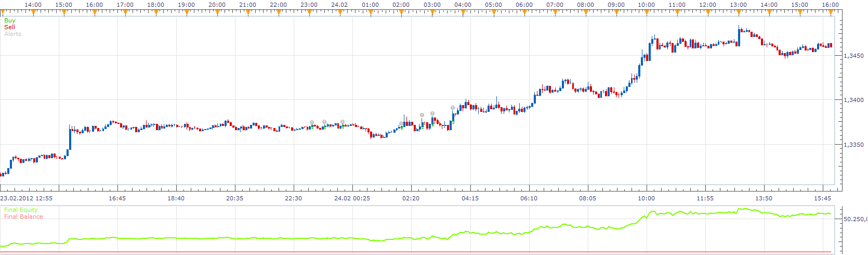The image size is (868, 255).
Task: Open the first alert badge just after 23:00
Action: [x=312, y=122]
